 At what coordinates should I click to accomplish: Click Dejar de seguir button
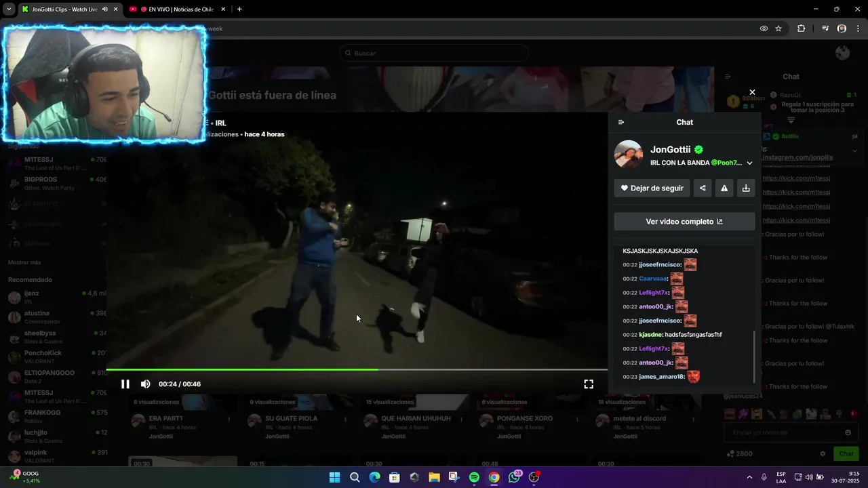pyautogui.click(x=652, y=188)
